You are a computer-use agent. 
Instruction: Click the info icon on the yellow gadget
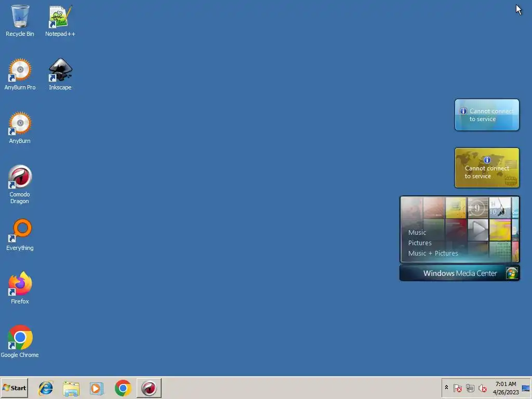click(487, 160)
